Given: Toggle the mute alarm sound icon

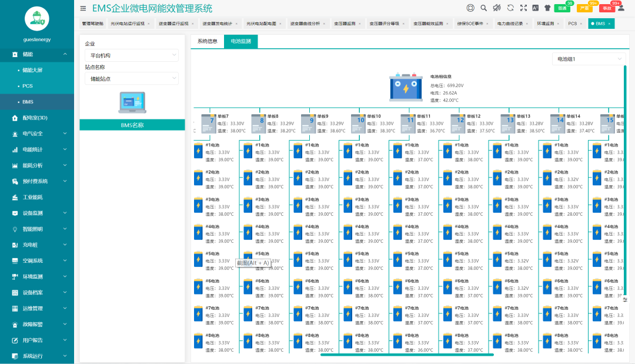Looking at the screenshot, I should pos(497,8).
